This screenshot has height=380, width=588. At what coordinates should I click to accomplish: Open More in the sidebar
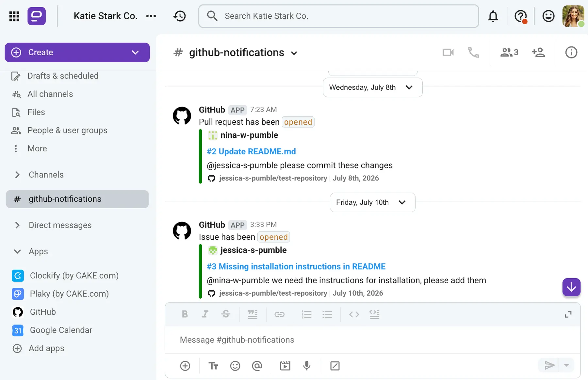37,148
